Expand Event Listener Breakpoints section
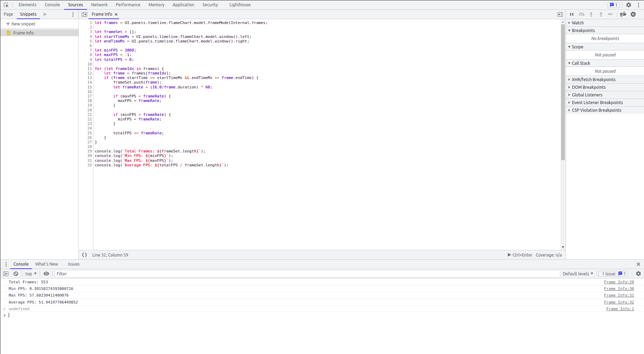The height and width of the screenshot is (354, 644). pyautogui.click(x=605, y=102)
